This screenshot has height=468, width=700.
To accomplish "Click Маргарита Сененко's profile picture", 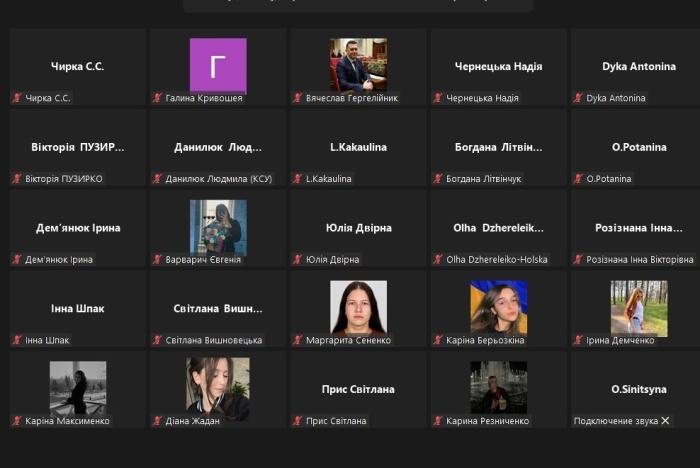I will (x=358, y=307).
